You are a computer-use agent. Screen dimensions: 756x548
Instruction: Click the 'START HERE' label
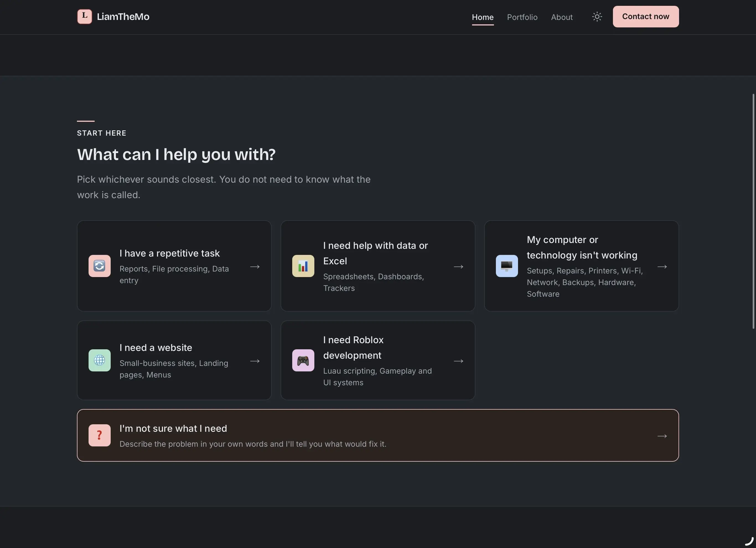[x=102, y=133]
